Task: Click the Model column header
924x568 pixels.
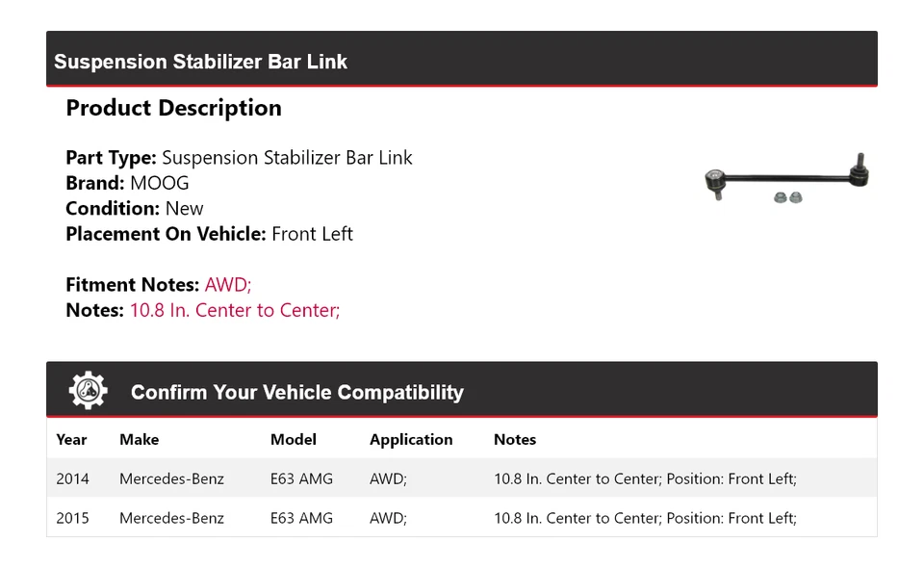Action: pyautogui.click(x=294, y=439)
